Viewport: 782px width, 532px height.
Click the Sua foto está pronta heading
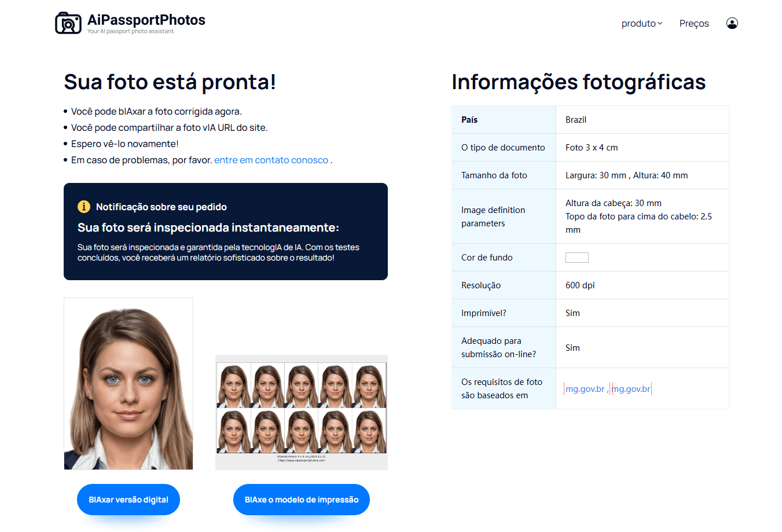170,82
